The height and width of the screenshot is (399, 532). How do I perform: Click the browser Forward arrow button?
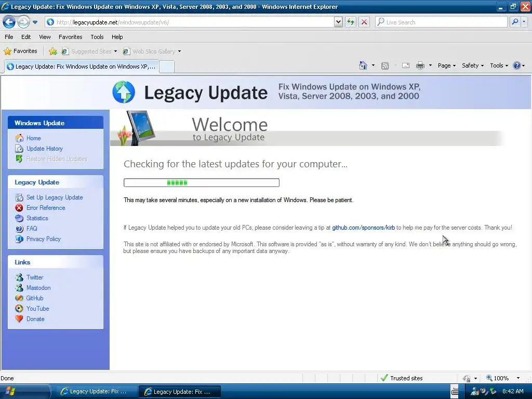click(x=23, y=22)
